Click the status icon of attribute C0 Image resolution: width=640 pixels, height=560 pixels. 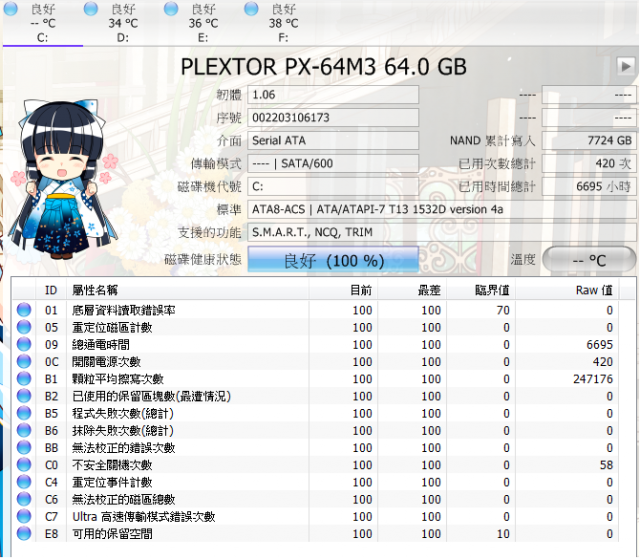click(x=24, y=464)
